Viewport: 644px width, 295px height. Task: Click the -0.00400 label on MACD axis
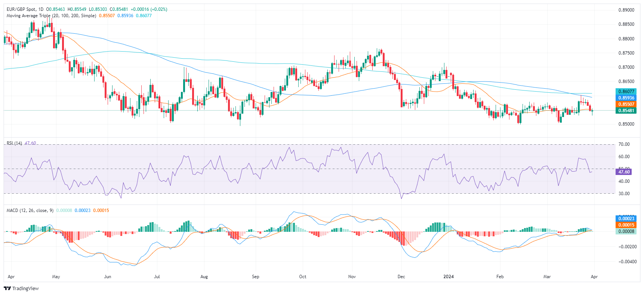click(627, 262)
